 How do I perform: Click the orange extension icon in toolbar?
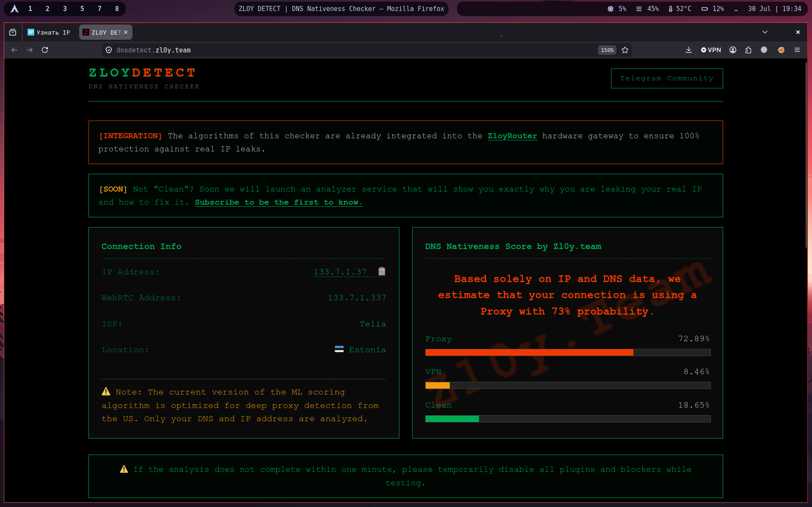click(x=781, y=50)
